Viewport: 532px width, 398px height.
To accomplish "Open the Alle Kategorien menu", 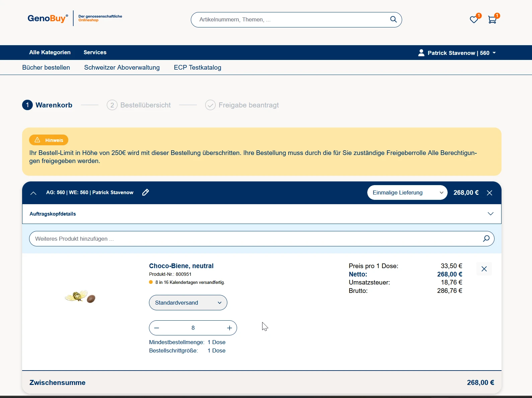I will (x=50, y=52).
